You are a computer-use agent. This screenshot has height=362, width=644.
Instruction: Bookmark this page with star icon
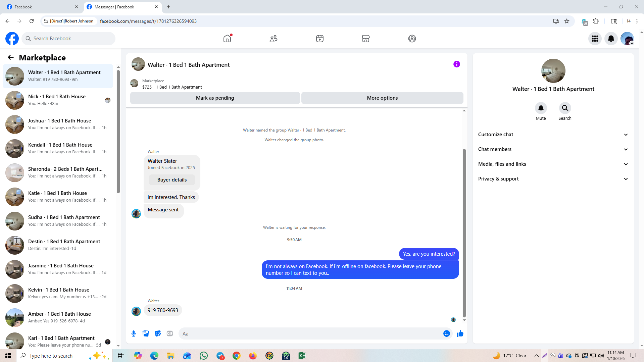coord(567,21)
